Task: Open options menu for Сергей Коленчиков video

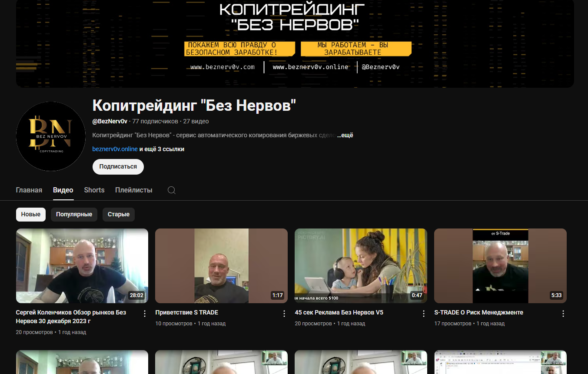Action: tap(144, 313)
